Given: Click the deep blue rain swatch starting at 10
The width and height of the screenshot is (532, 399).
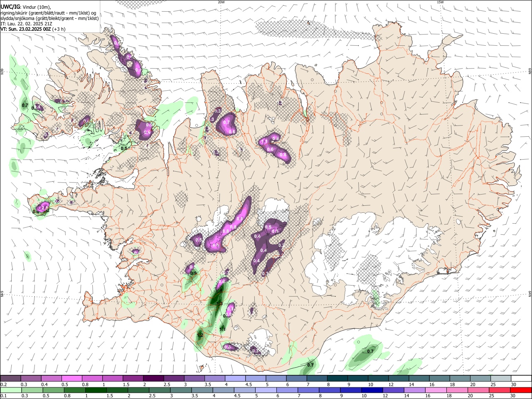Looking at the screenshot, I should click(x=372, y=390).
